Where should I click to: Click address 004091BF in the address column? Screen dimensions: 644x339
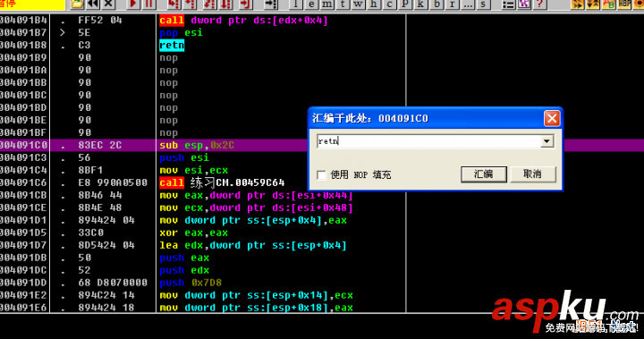coord(23,132)
